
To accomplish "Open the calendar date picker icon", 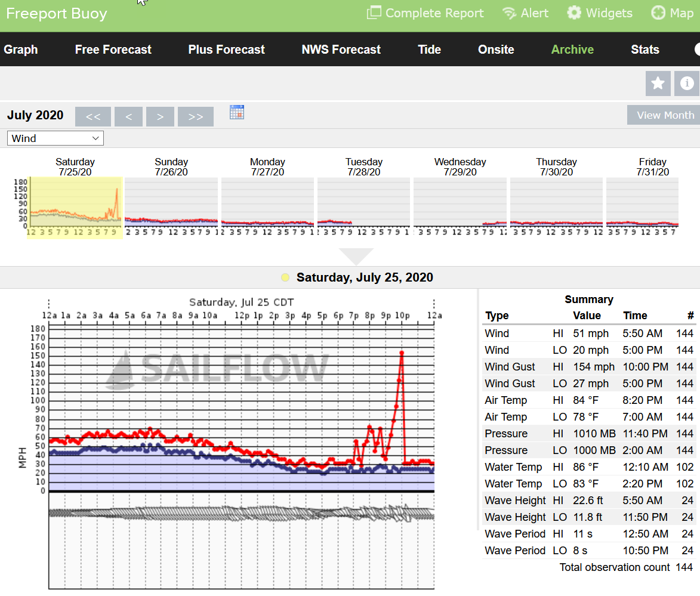I will [236, 112].
